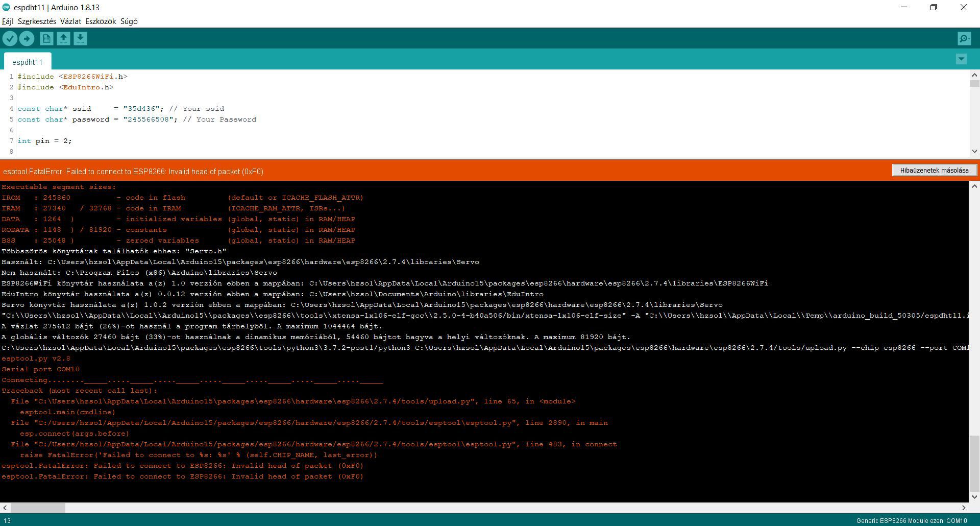
Task: Click the ESP8266WiFi include line
Action: [72, 77]
